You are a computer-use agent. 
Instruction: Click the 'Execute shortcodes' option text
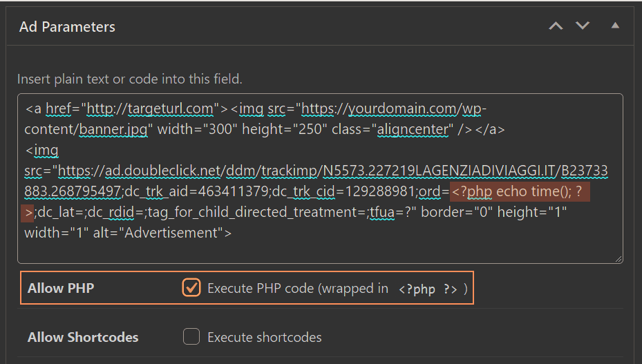pos(264,338)
